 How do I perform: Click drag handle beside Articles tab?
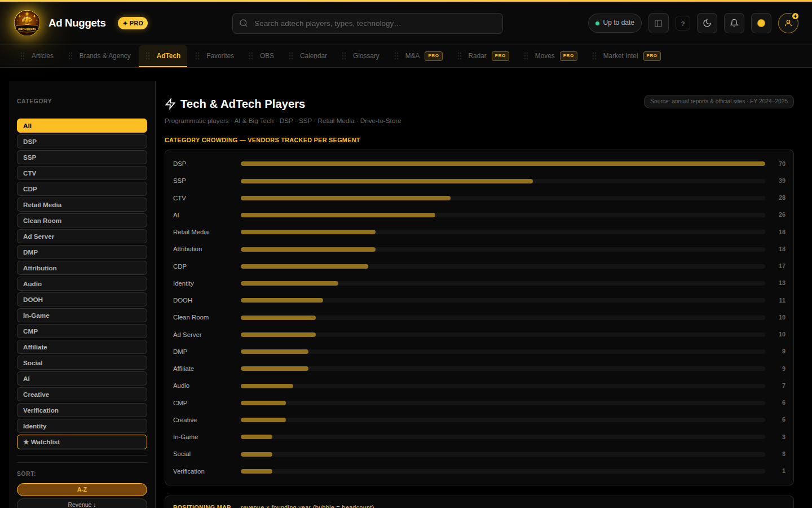tap(23, 56)
